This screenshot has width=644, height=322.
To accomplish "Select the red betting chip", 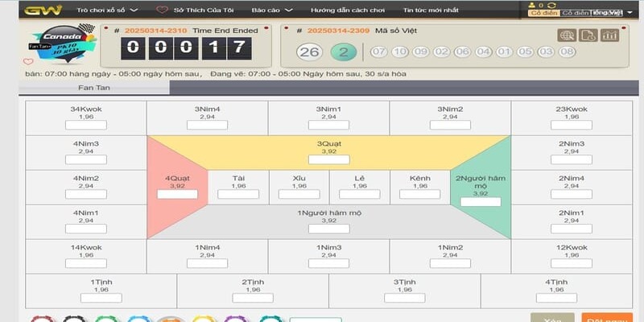I will (x=43, y=319).
